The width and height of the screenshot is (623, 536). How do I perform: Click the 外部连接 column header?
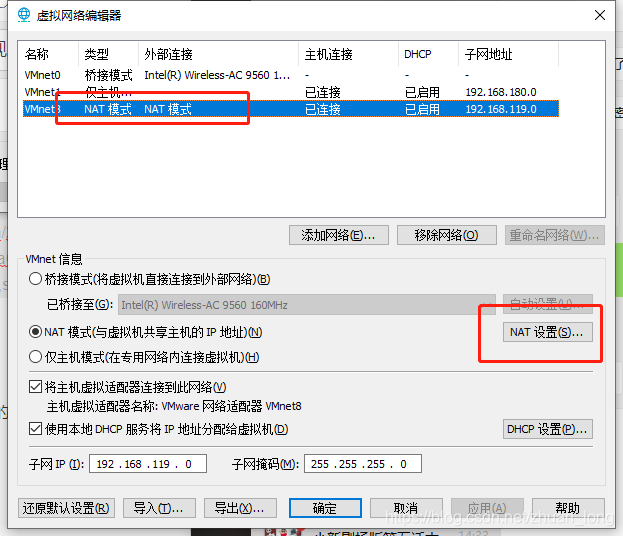219,54
